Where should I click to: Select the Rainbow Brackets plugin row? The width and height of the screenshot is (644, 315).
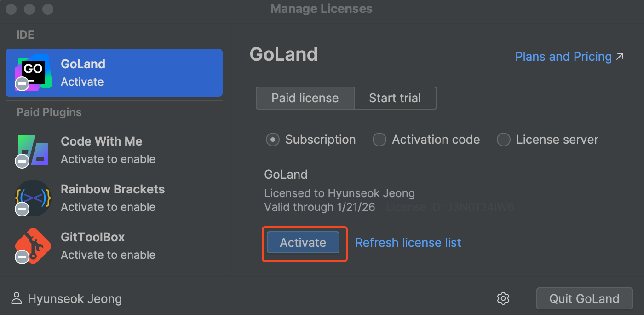point(114,198)
